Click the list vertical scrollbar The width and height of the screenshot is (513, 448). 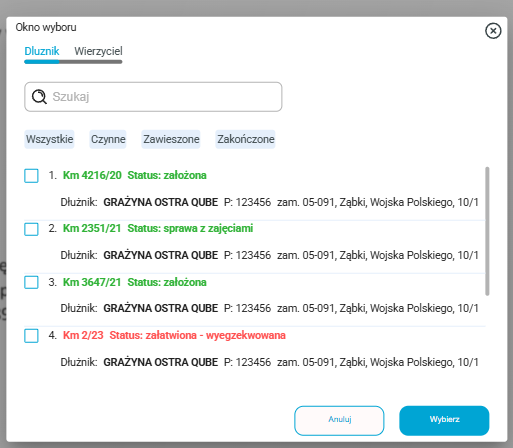point(487,231)
